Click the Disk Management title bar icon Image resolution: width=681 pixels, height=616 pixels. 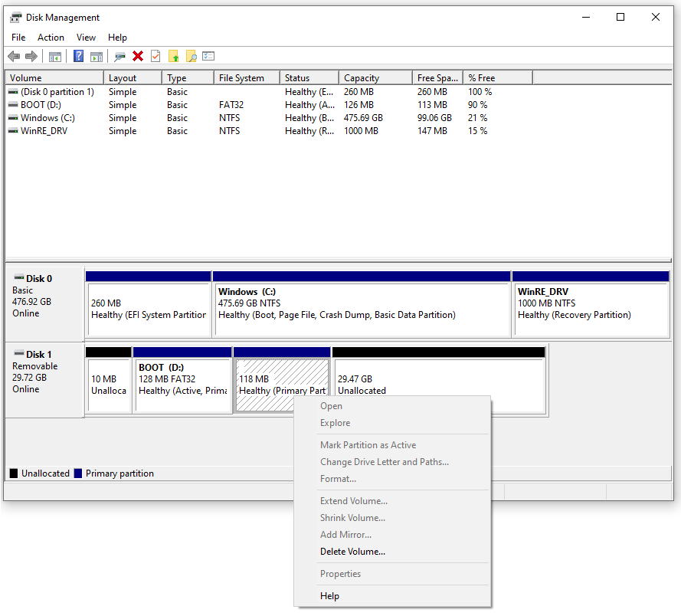(x=15, y=18)
